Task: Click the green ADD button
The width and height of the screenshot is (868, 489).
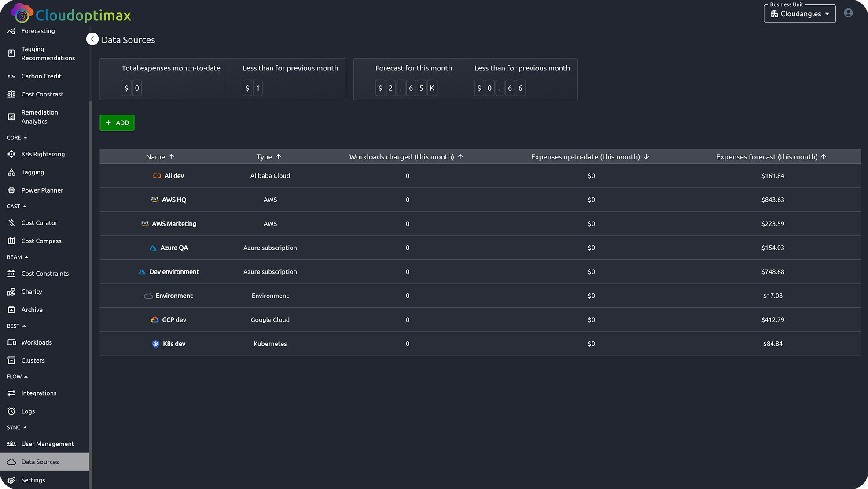Action: tap(117, 123)
